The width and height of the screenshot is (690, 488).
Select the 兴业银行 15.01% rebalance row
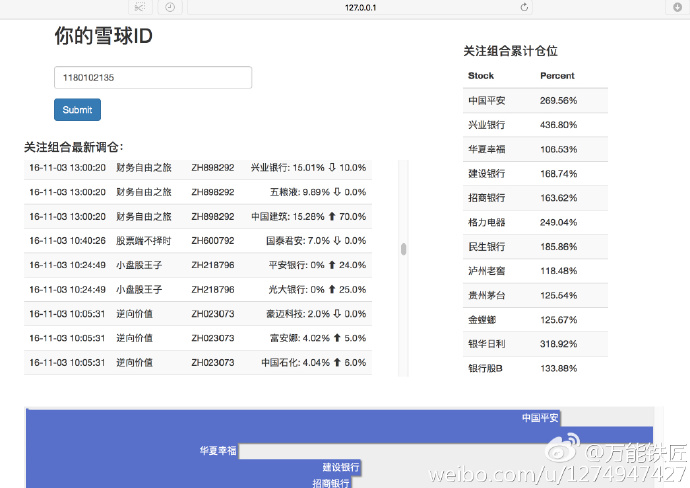(x=198, y=168)
